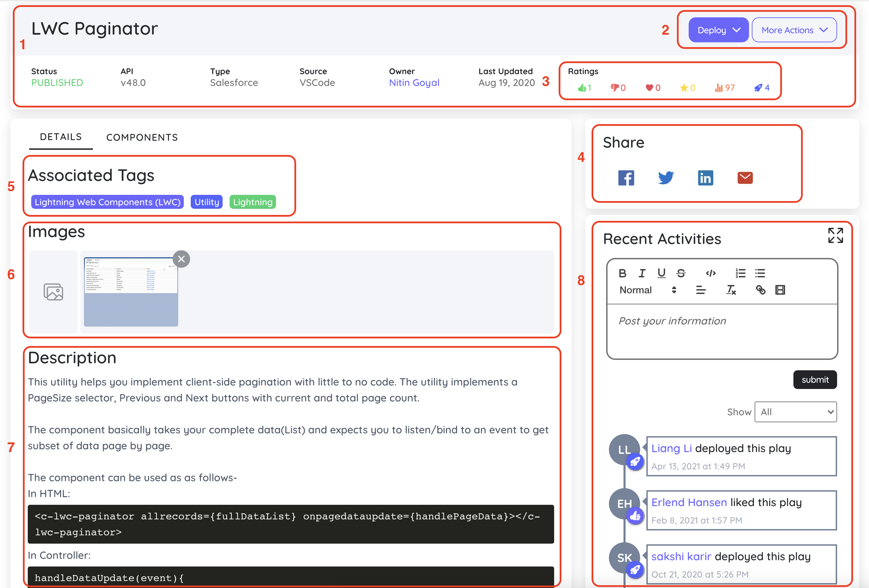Click the green Lightning tag

pyautogui.click(x=253, y=202)
